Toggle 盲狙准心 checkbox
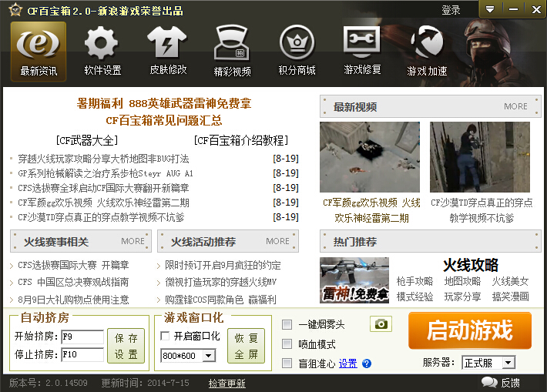 (x=287, y=364)
